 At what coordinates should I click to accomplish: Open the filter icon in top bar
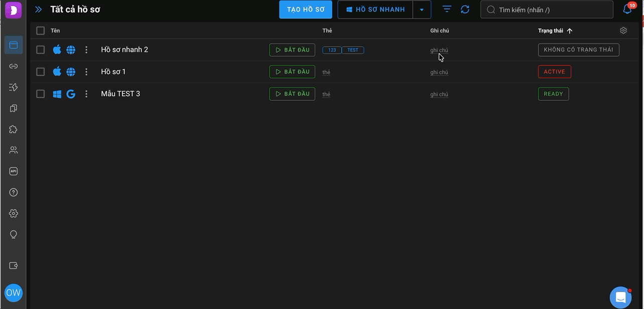447,10
